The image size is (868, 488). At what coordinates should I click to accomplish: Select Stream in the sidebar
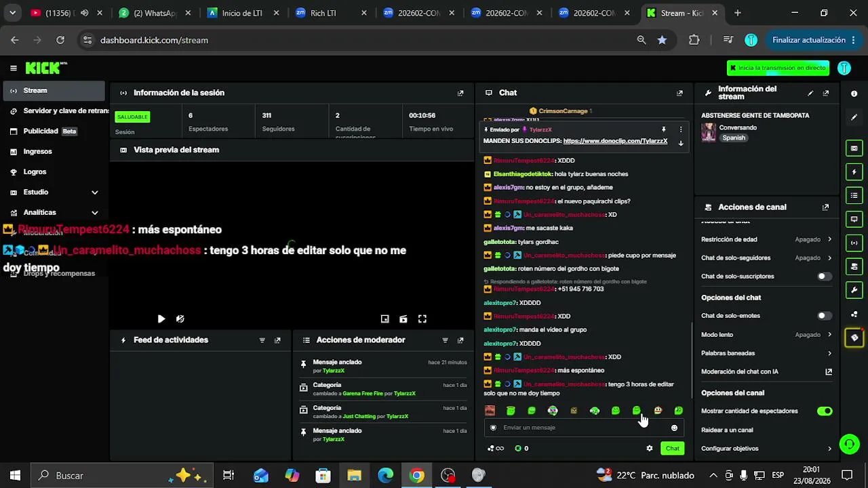point(54,91)
